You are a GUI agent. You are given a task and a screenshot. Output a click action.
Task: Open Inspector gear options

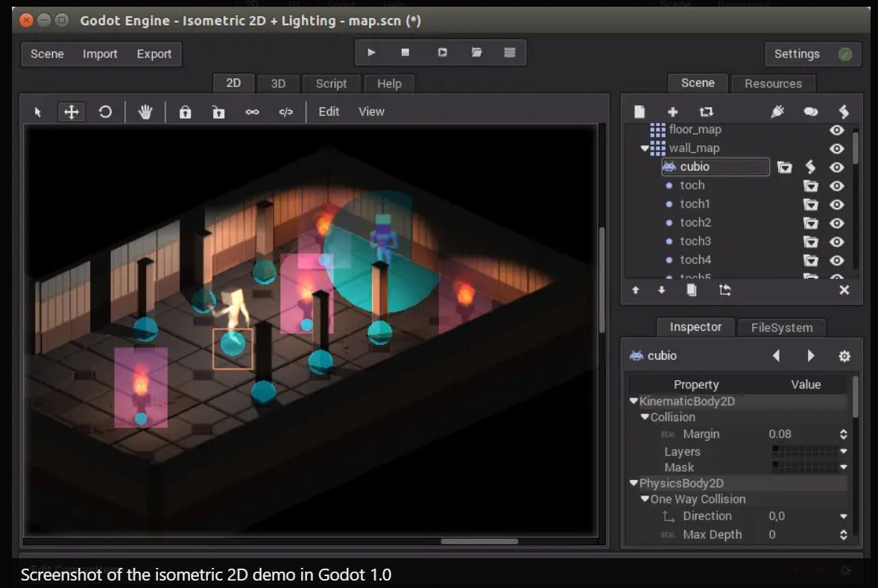coord(844,356)
